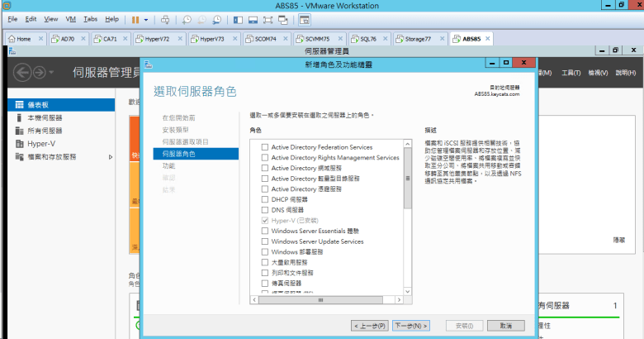Click the take snapshot toolbar icon
This screenshot has width=644, height=339.
(x=187, y=18)
